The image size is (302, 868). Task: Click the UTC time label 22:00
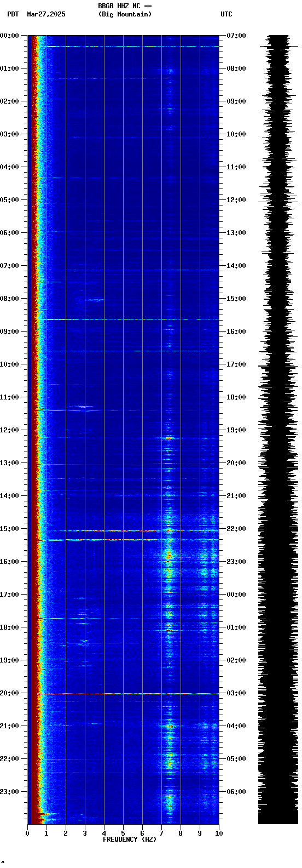click(236, 529)
